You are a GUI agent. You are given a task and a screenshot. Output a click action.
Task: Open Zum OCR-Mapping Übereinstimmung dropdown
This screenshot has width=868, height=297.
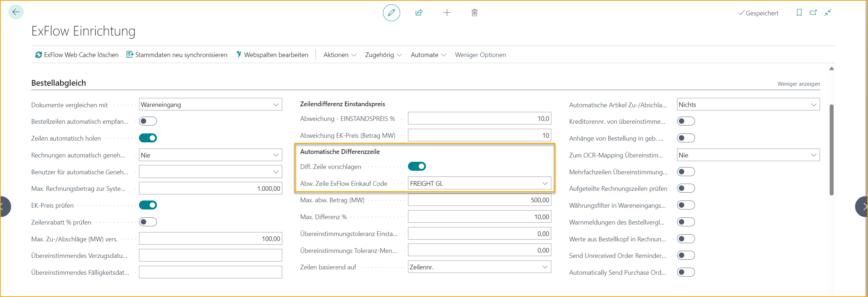[748, 155]
